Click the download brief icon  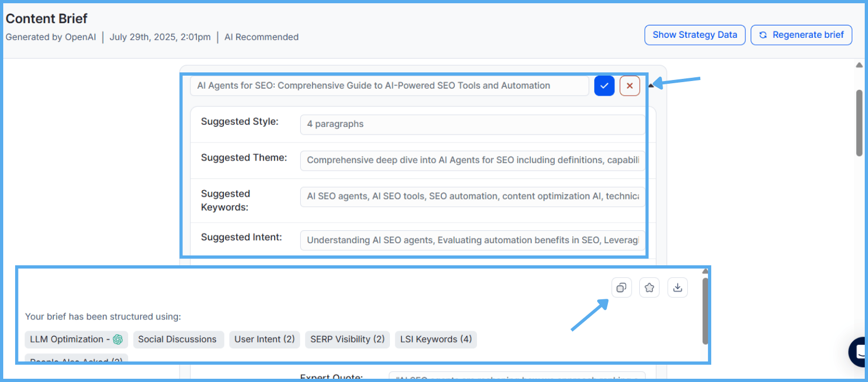(x=678, y=287)
